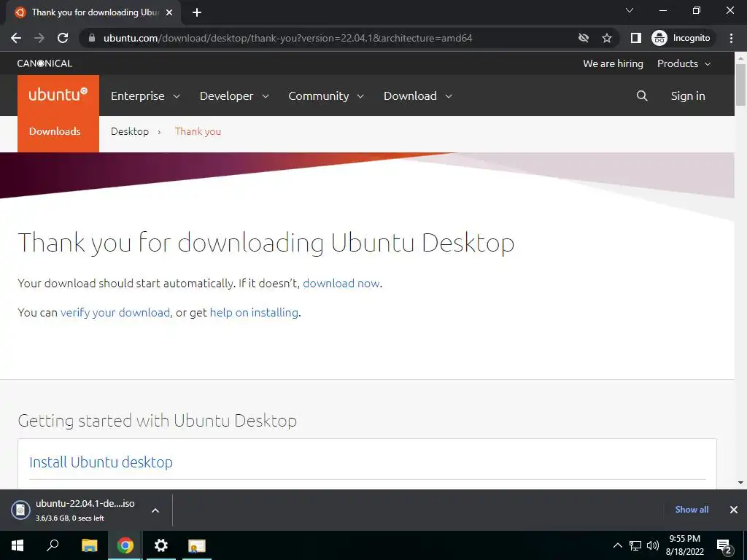Open the Windows Start menu

(18, 545)
